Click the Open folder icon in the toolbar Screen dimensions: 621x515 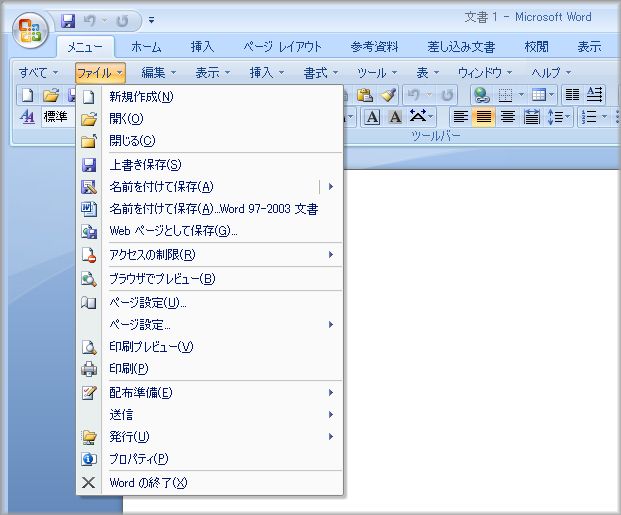click(51, 95)
